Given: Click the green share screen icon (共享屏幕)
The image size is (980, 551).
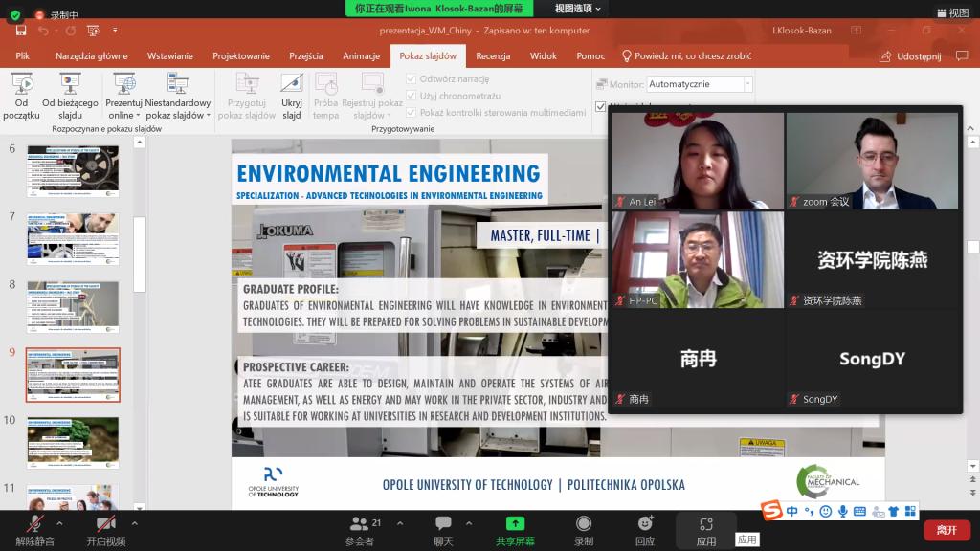Looking at the screenshot, I should pyautogui.click(x=515, y=524).
